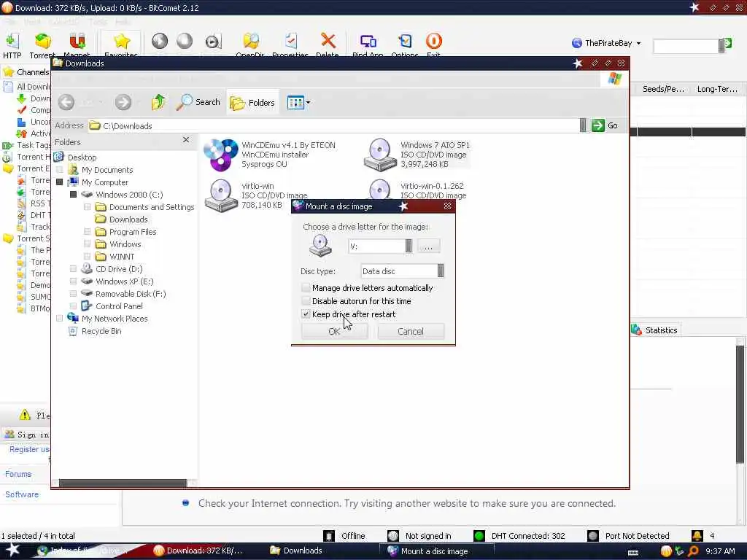The width and height of the screenshot is (747, 560).
Task: Select WinCDEmu v4.1 installer file icon
Action: coord(220,155)
